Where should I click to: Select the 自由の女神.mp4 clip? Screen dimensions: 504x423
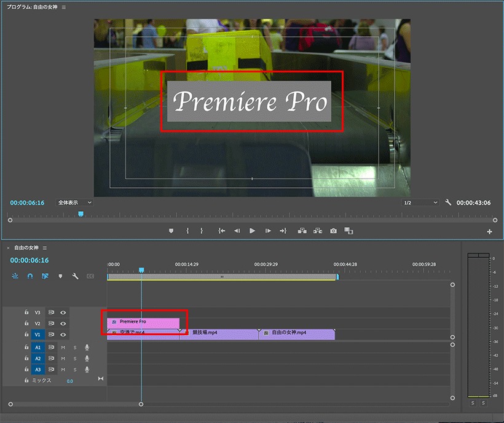click(x=297, y=334)
